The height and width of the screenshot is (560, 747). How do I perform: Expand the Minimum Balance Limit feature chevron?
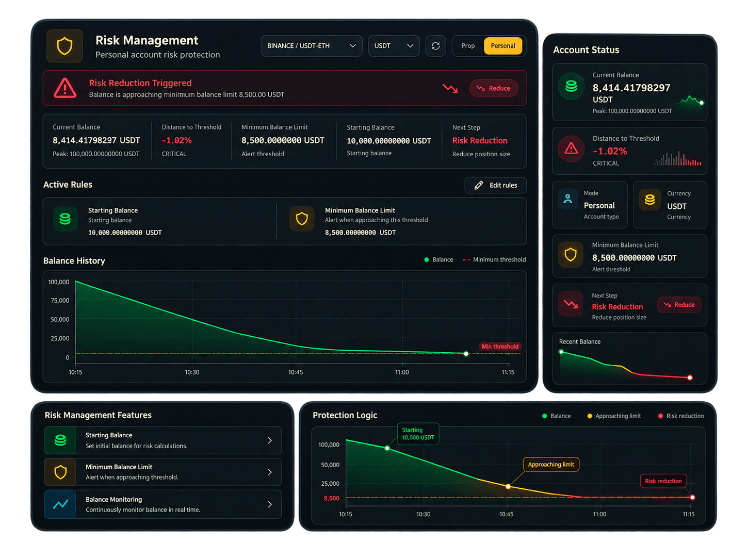pyautogui.click(x=270, y=472)
